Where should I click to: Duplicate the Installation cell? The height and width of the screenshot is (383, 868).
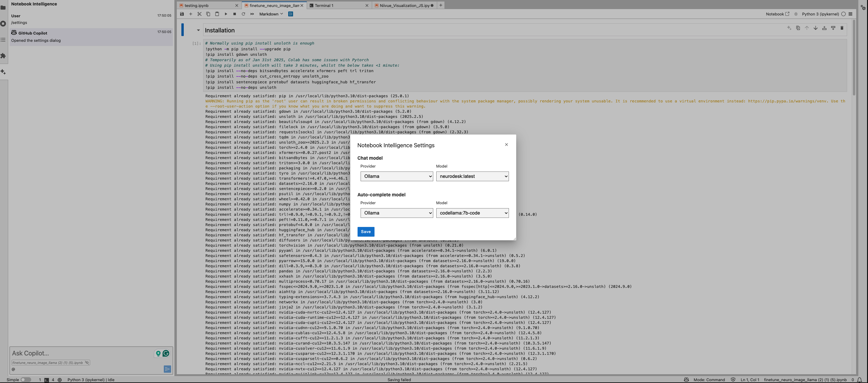(x=798, y=28)
